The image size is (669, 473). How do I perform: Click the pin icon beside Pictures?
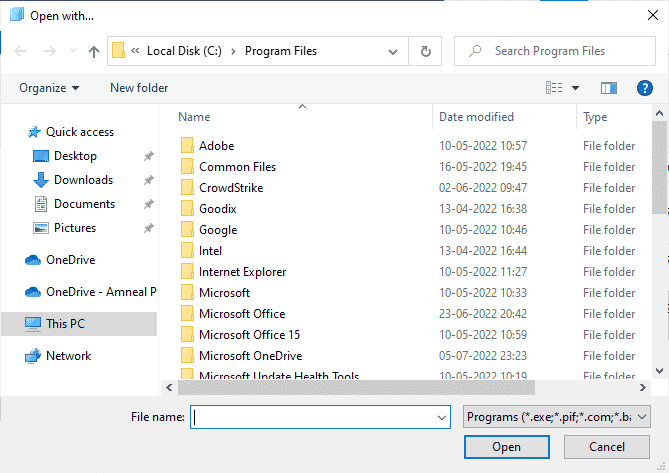(x=148, y=228)
